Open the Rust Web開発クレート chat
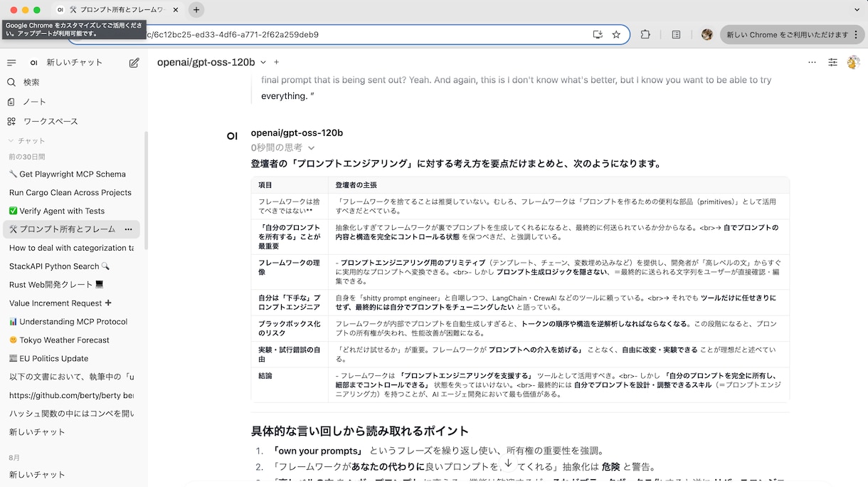 click(71, 285)
